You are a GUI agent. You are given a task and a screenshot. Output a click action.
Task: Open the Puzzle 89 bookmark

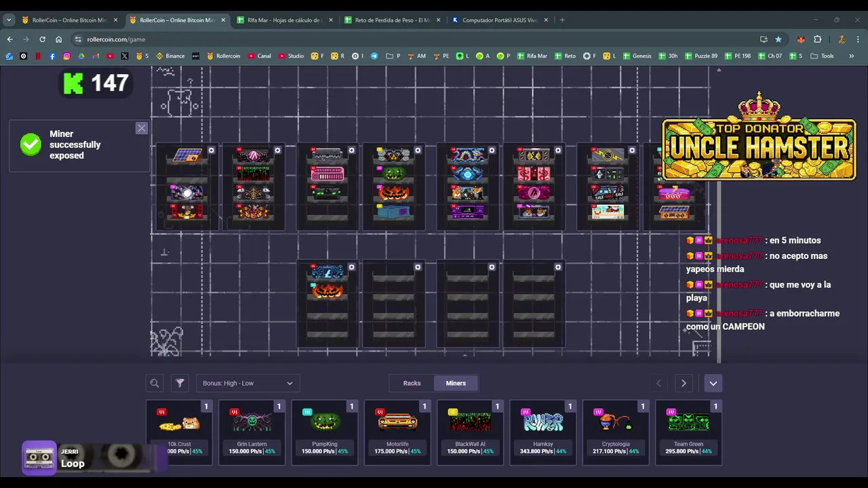point(701,56)
